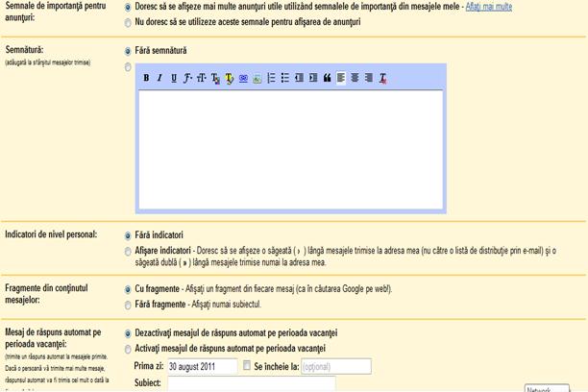This screenshot has height=392, width=588.
Task: Select 'Activați mesajul de răspuns automat' option
Action: pyautogui.click(x=128, y=349)
